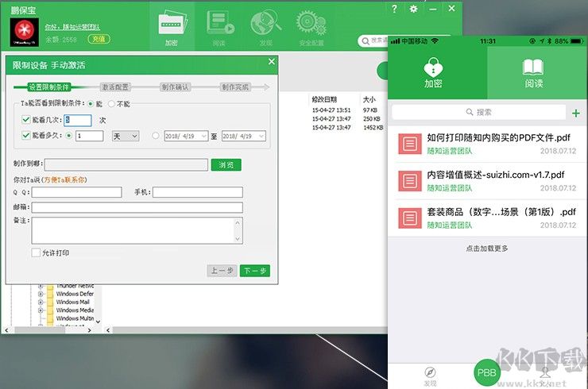Open the 安全配置 gears icon
Viewport: 588px width, 389px height.
[311, 27]
